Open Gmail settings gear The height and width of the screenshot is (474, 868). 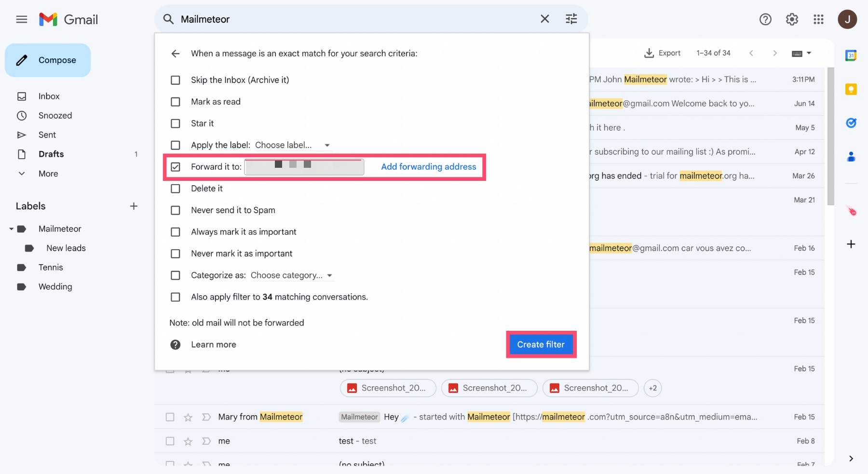(791, 19)
